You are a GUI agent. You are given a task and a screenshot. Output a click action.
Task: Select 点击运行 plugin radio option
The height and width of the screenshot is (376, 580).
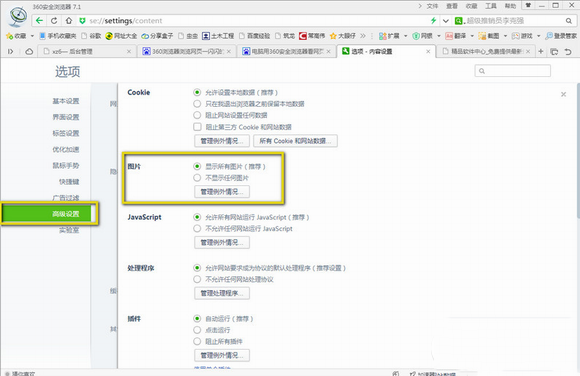tap(197, 330)
